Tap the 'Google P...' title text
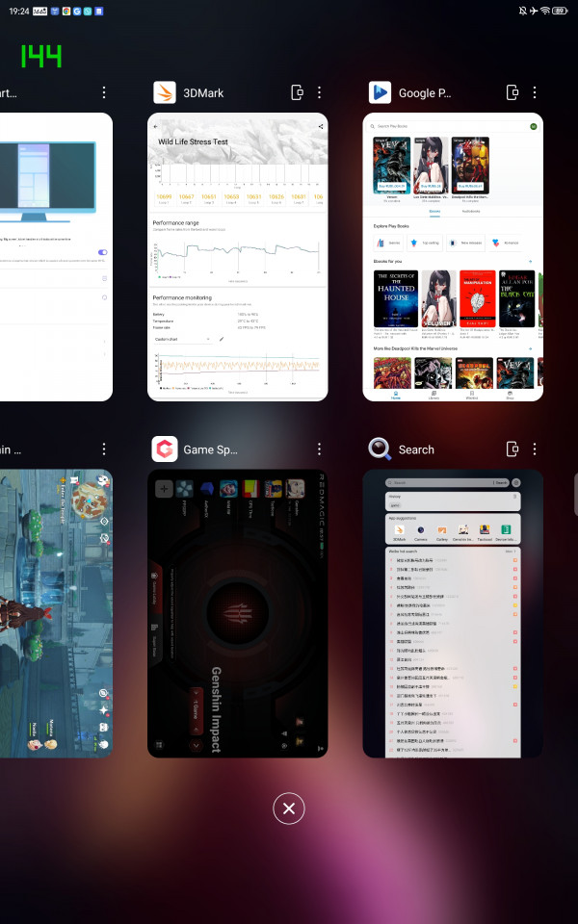The image size is (578, 924). (425, 92)
